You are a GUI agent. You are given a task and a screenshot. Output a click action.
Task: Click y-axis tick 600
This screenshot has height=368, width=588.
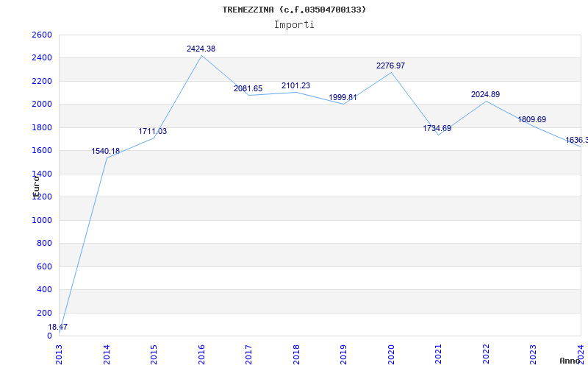click(x=44, y=266)
